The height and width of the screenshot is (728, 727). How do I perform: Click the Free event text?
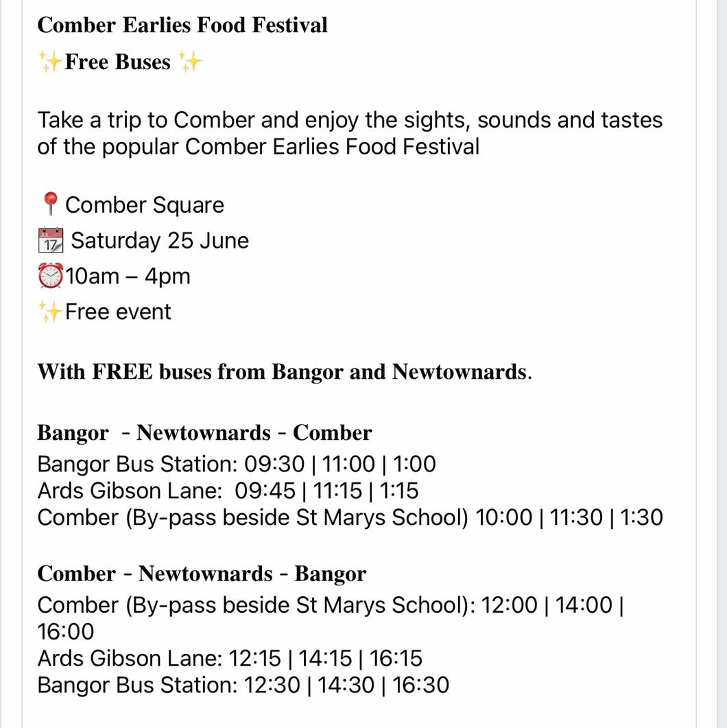(118, 312)
